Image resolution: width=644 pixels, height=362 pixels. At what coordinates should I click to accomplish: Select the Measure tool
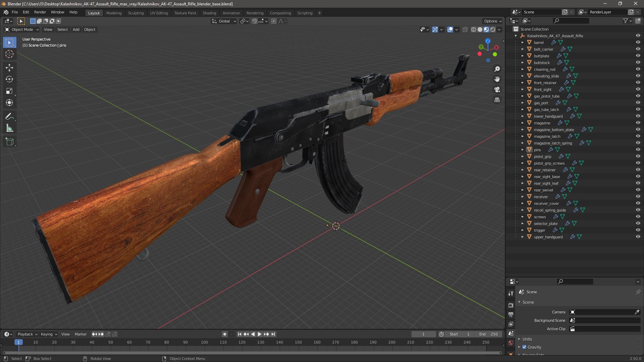coord(9,128)
